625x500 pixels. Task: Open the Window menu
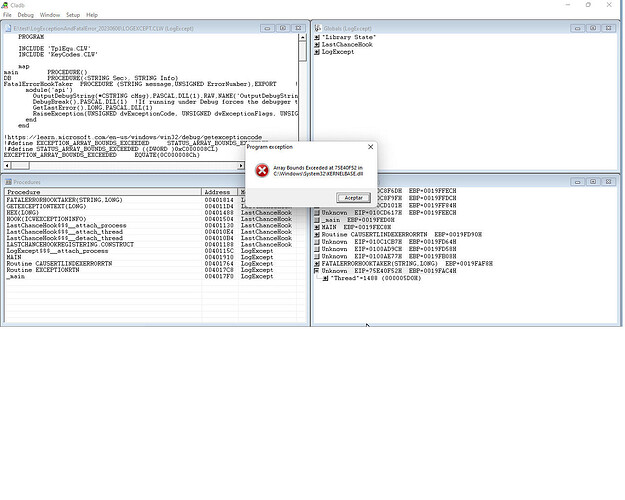pyautogui.click(x=50, y=15)
